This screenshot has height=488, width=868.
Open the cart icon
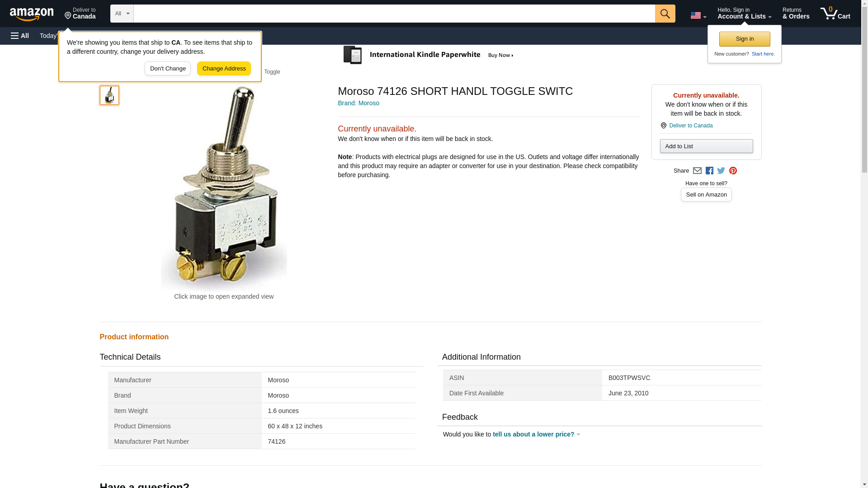coord(835,14)
